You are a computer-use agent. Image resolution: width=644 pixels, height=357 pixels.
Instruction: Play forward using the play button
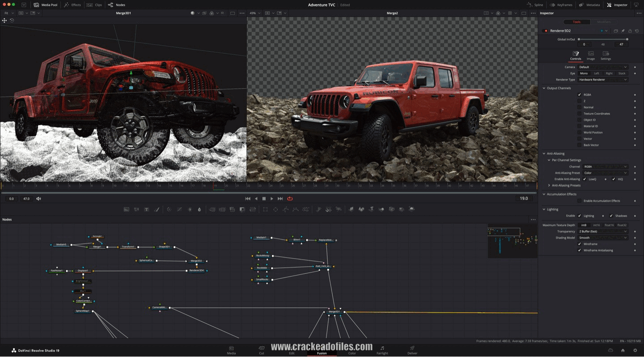(x=271, y=199)
